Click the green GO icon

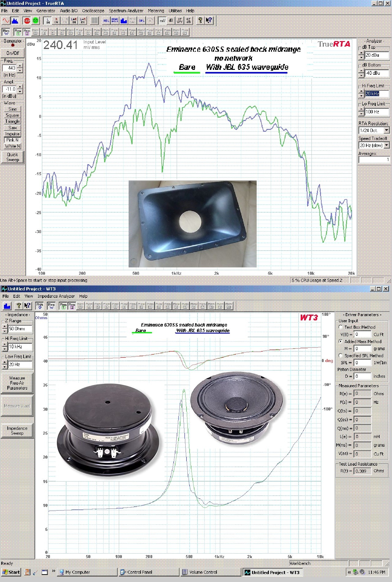coord(36,21)
